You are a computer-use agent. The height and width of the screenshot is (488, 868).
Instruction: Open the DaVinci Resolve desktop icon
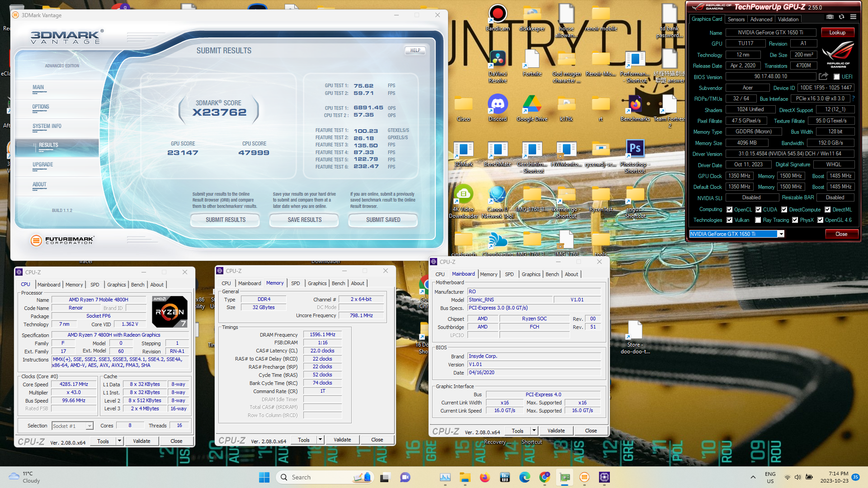tap(498, 67)
